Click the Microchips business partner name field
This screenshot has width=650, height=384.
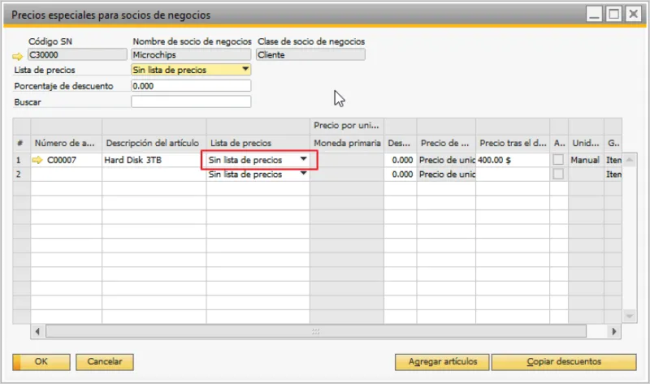click(191, 55)
